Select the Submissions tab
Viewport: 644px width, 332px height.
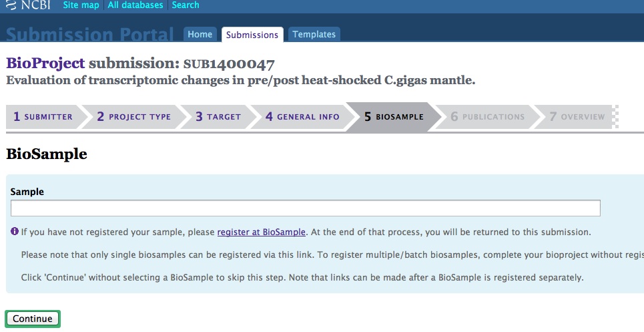point(252,35)
